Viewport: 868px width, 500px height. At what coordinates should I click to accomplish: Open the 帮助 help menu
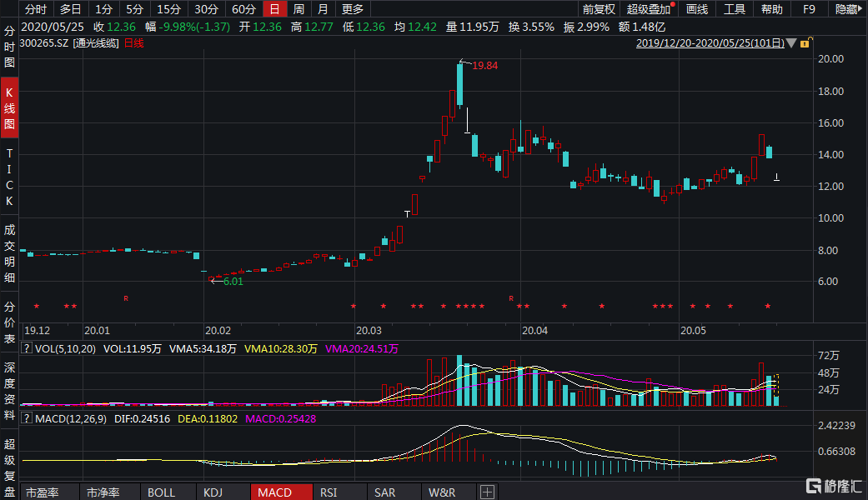(771, 9)
